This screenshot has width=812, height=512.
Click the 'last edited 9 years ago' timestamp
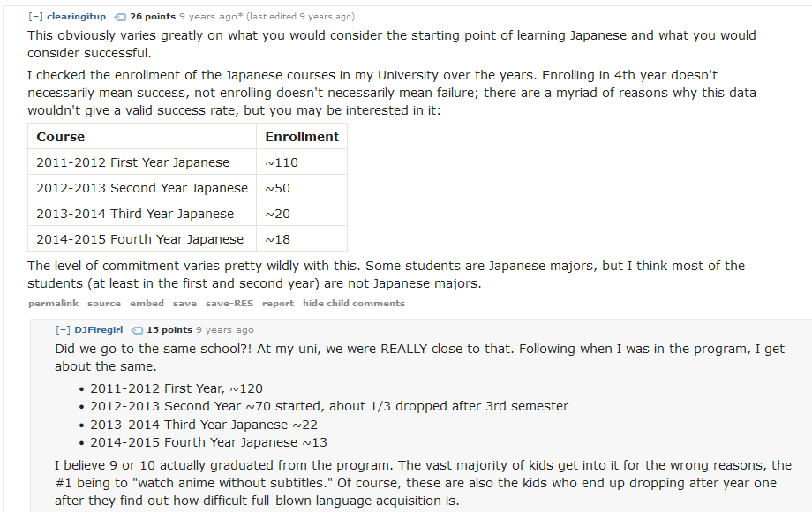300,17
